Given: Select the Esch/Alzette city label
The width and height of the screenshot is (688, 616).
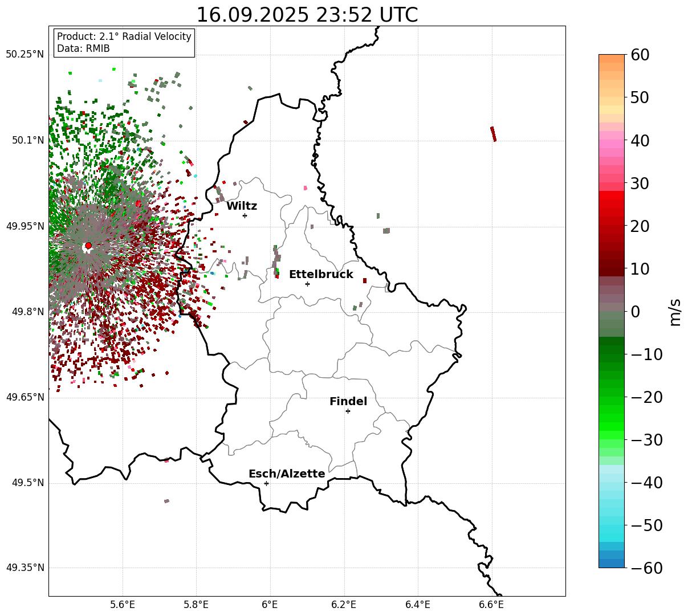Looking at the screenshot, I should (287, 474).
